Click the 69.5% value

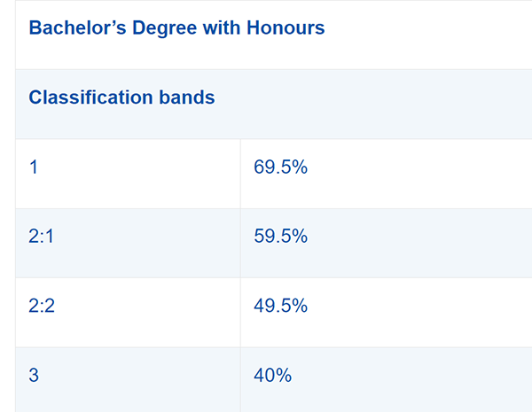tap(280, 167)
